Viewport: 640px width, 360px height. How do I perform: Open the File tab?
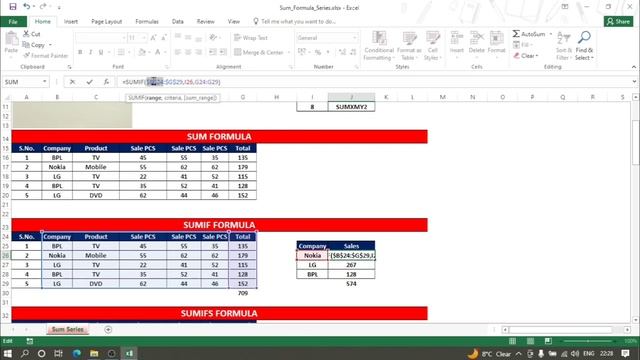pyautogui.click(x=13, y=21)
